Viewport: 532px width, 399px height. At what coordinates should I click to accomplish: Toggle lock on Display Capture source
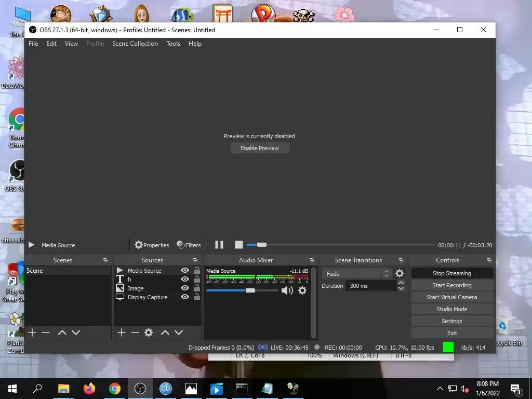[196, 297]
